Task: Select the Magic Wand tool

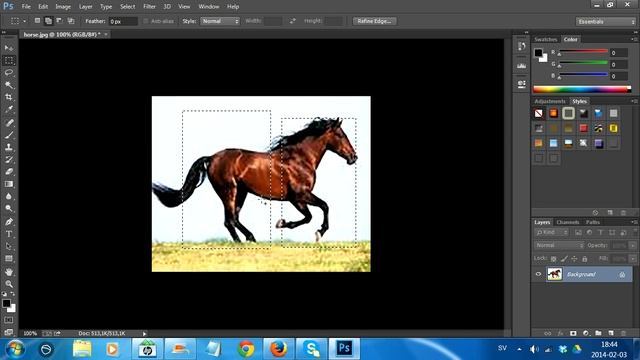Action: tap(9, 85)
